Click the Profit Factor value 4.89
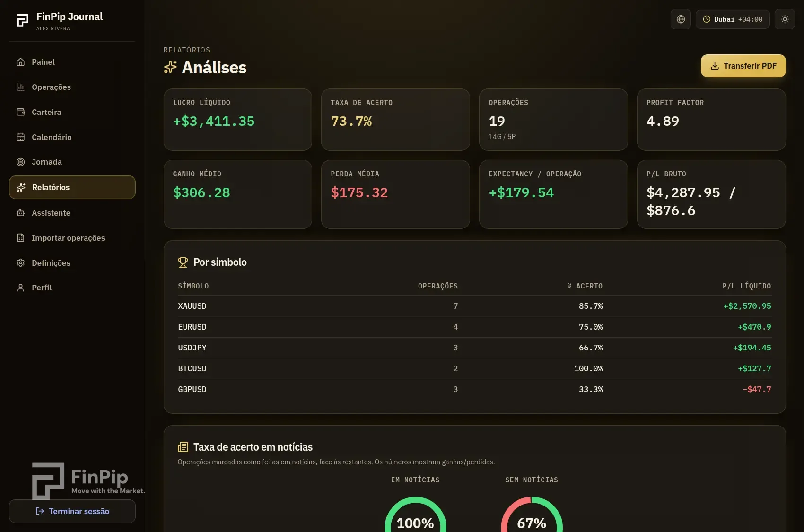804x532 pixels. 663,122
